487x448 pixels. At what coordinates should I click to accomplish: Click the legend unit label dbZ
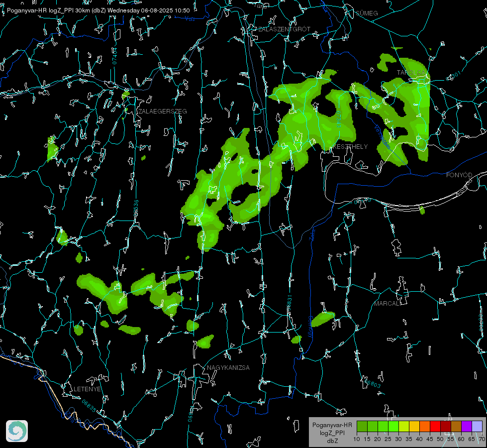(332, 441)
